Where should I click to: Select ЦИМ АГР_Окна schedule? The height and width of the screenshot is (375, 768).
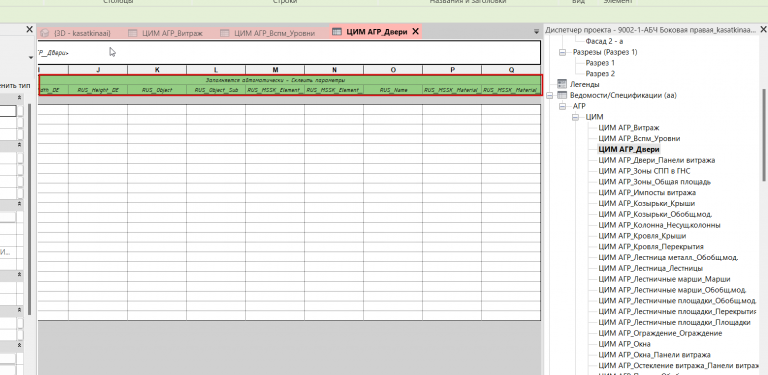pos(624,344)
